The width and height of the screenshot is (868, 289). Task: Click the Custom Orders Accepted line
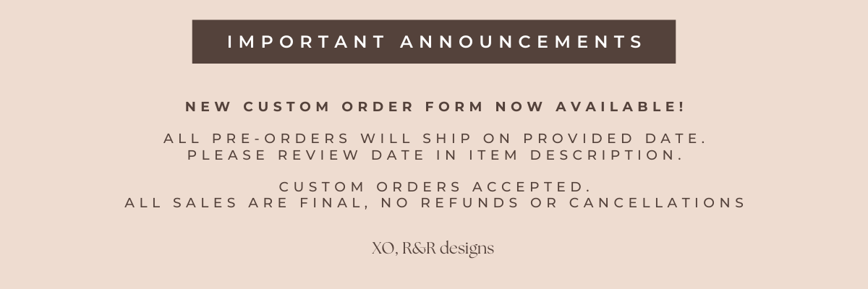(x=434, y=186)
